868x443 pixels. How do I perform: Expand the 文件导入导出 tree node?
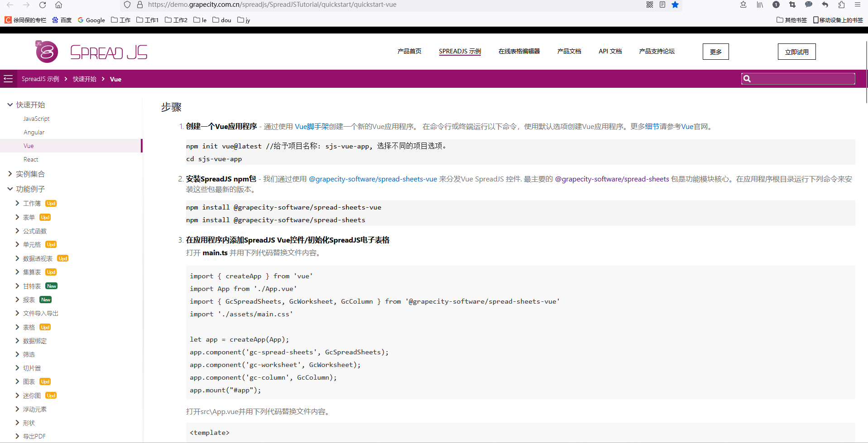pyautogui.click(x=17, y=313)
